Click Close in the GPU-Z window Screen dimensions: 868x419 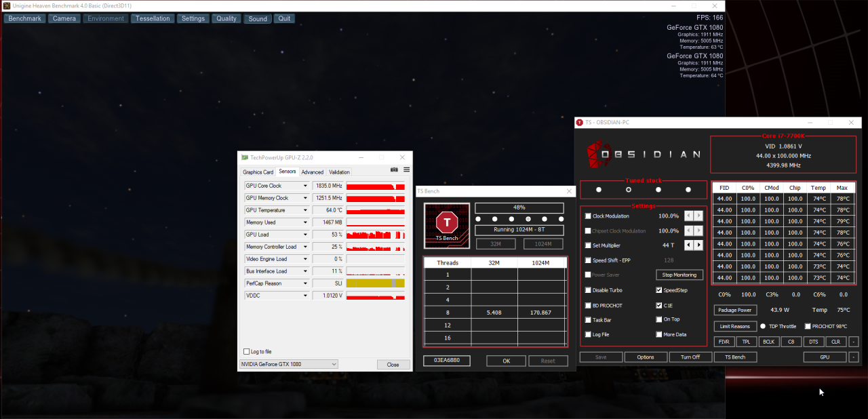(x=393, y=364)
